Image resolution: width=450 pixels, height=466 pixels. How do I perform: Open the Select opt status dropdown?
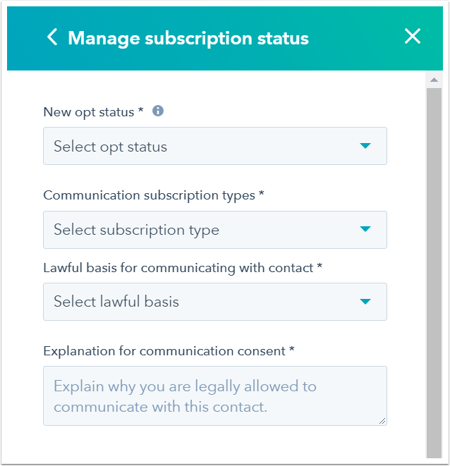click(215, 146)
